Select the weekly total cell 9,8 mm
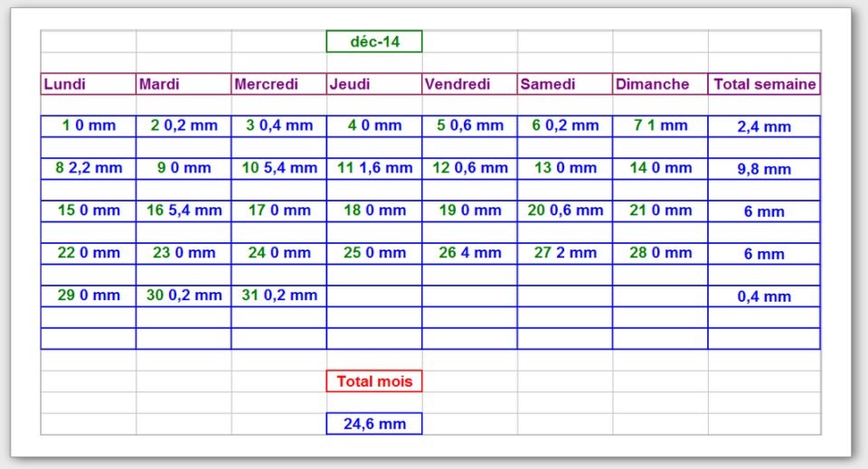The width and height of the screenshot is (868, 469). point(764,169)
